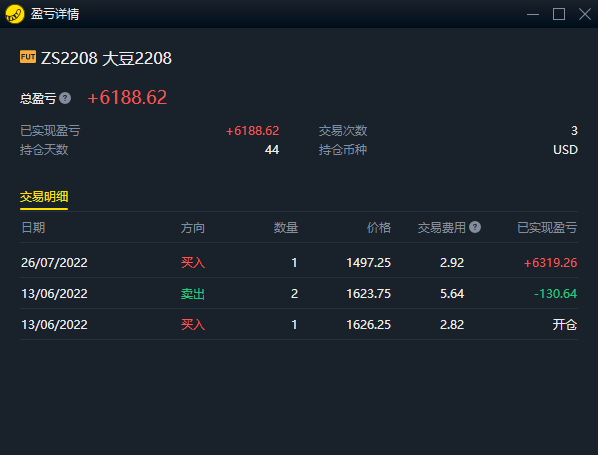Select the 26/07/2022 买入 trade row
The width and height of the screenshot is (598, 455).
point(299,262)
